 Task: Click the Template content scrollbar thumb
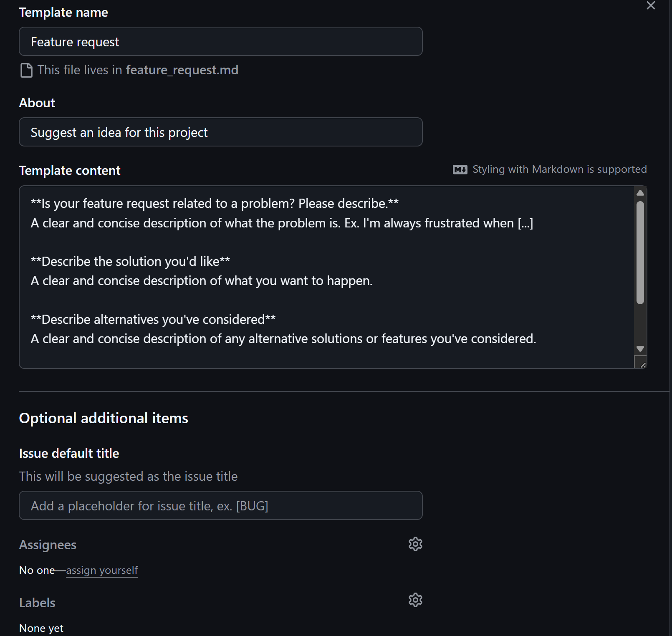(x=640, y=252)
